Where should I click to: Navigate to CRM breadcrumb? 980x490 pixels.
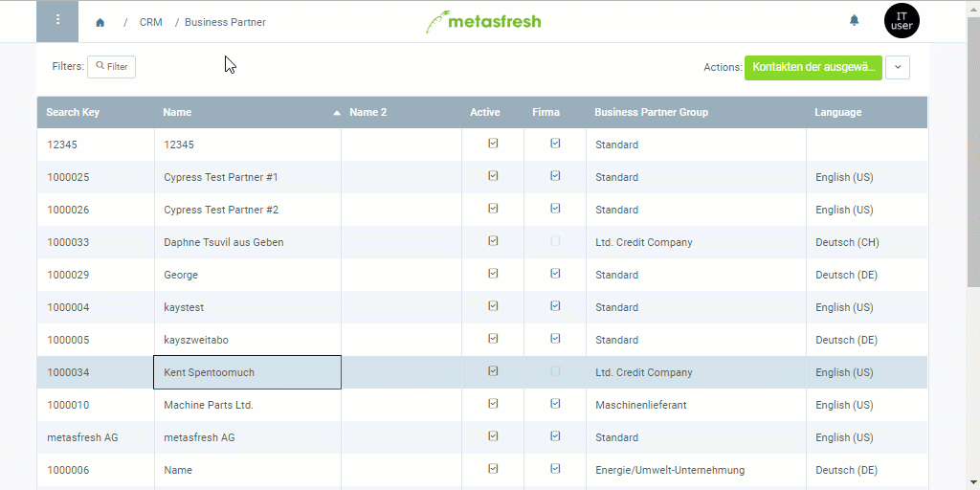click(150, 22)
